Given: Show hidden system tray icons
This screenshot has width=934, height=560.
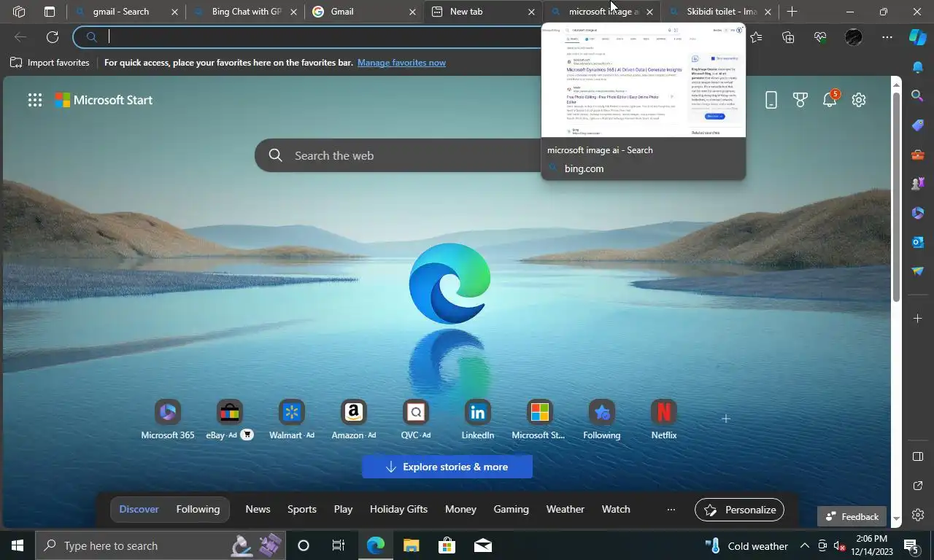Looking at the screenshot, I should point(804,545).
